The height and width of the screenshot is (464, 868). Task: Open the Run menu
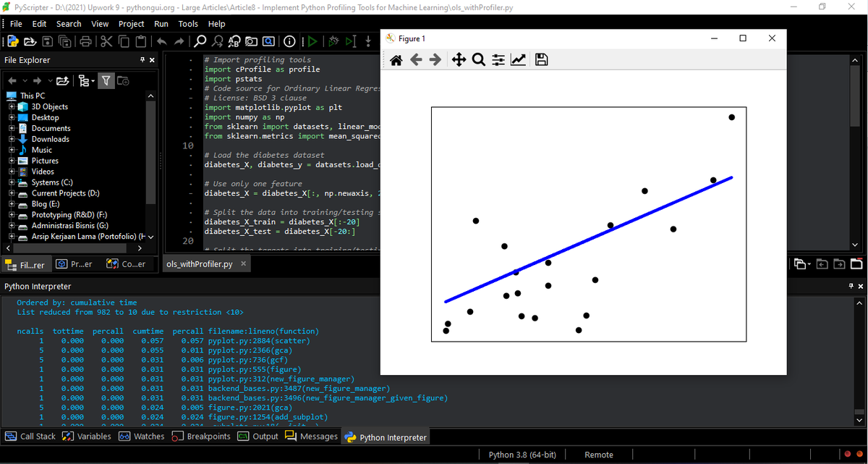[161, 23]
